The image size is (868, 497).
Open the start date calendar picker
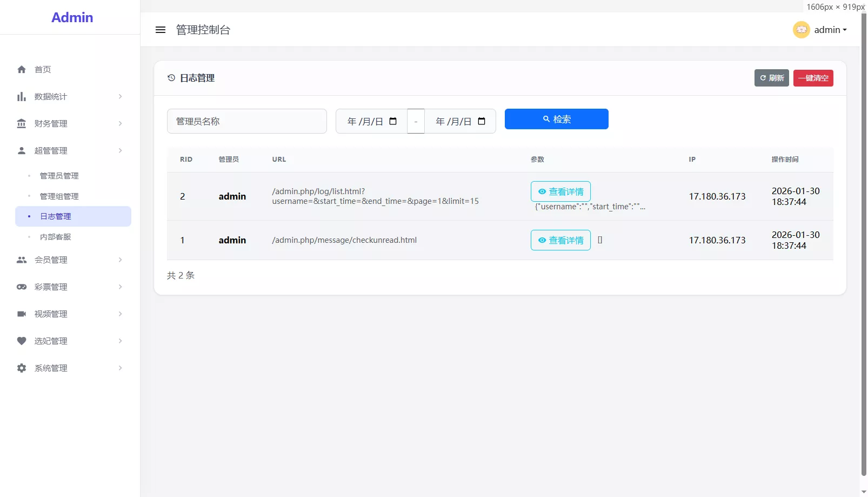pos(393,121)
